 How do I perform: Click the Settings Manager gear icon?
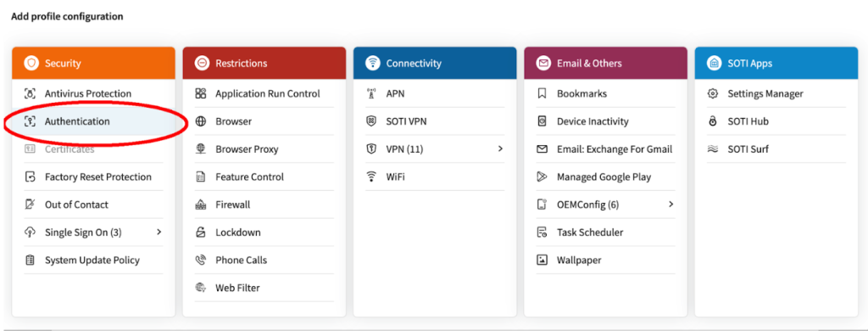pos(713,93)
